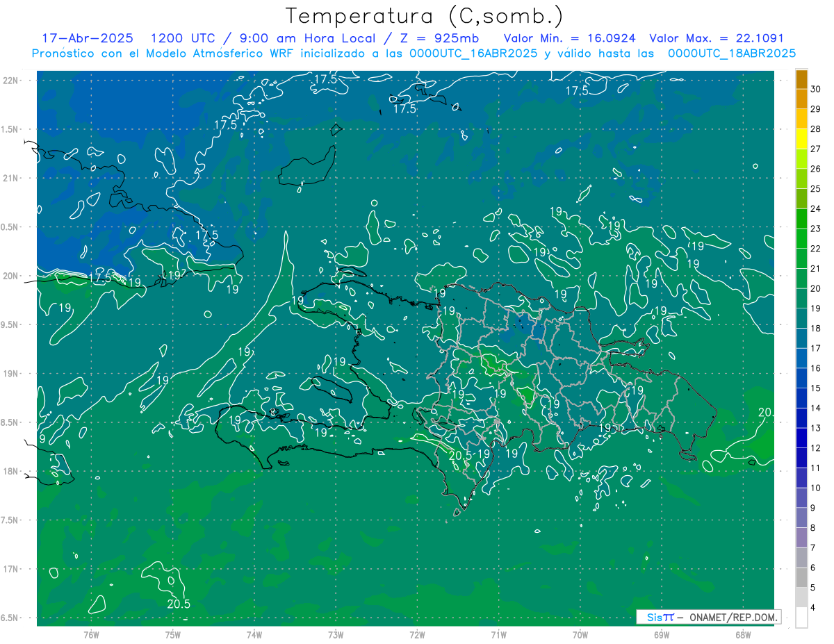
Task: Click the 22N latitude axis label
Action: (x=11, y=81)
